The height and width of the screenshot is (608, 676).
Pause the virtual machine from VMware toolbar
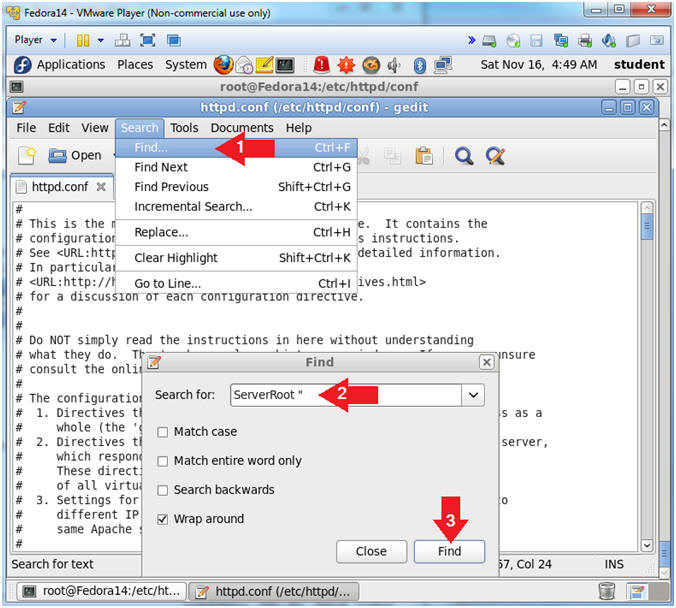[83, 41]
